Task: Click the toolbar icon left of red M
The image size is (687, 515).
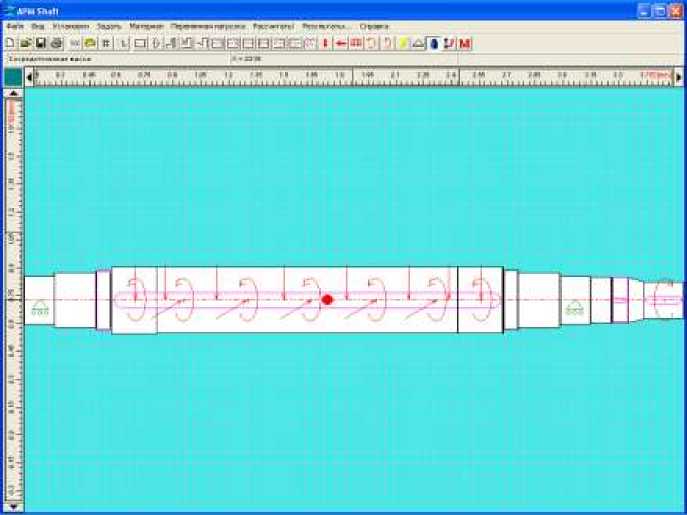Action: [x=450, y=43]
